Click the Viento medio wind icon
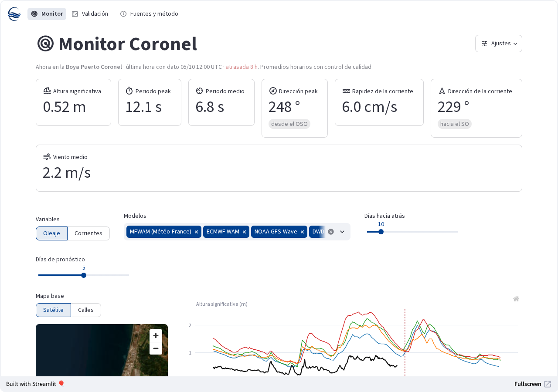The height and width of the screenshot is (392, 558). pyautogui.click(x=47, y=157)
